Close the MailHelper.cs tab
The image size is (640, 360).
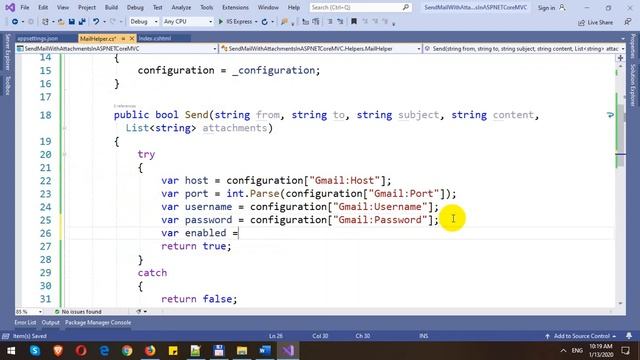[x=132, y=38]
